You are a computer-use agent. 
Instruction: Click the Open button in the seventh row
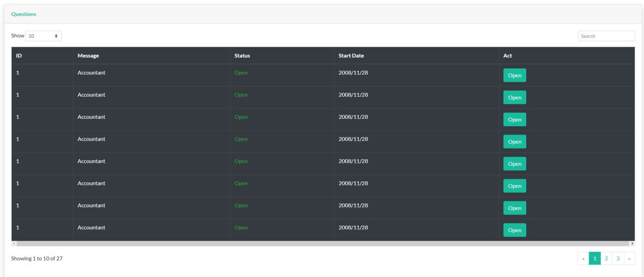(x=515, y=208)
